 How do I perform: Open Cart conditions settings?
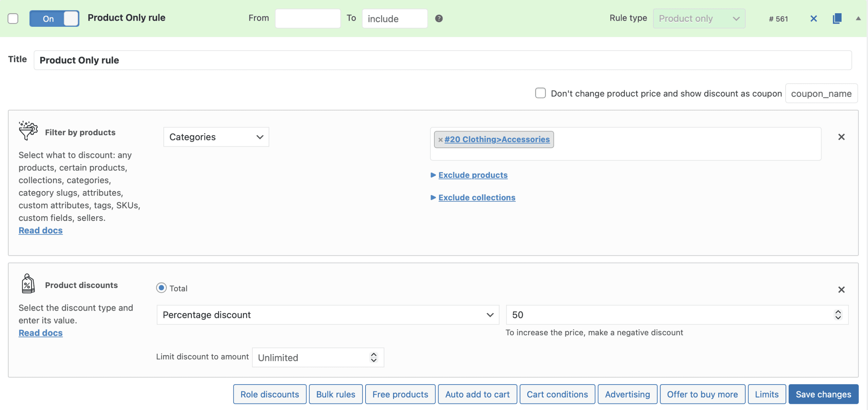click(x=557, y=394)
